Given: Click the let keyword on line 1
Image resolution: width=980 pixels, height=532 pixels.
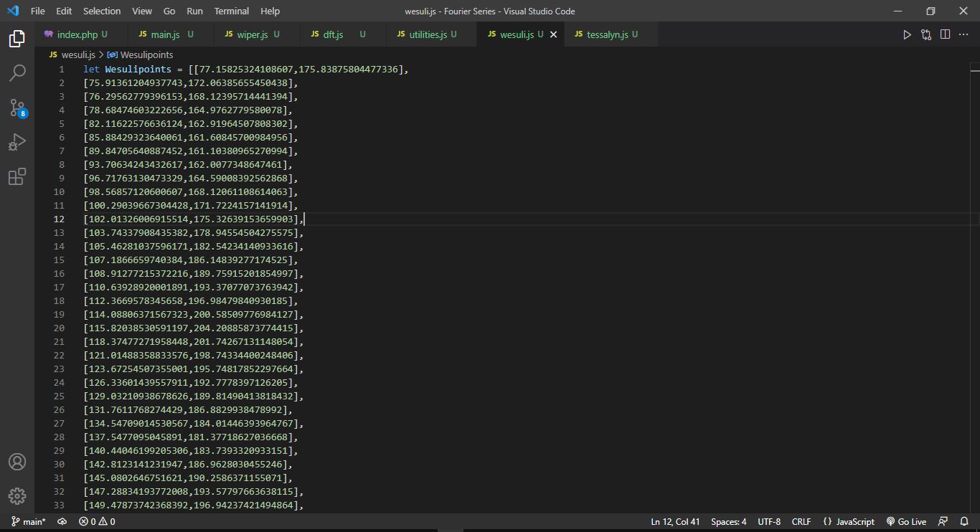Looking at the screenshot, I should pos(91,70).
